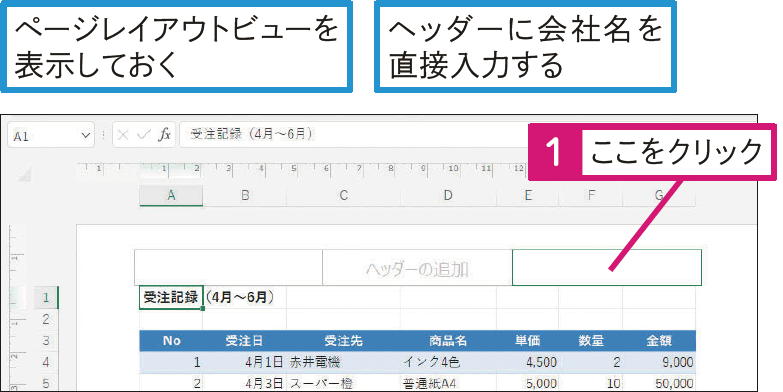The image size is (783, 392).
Task: Select cell with 4月1日
Action: pyautogui.click(x=245, y=362)
